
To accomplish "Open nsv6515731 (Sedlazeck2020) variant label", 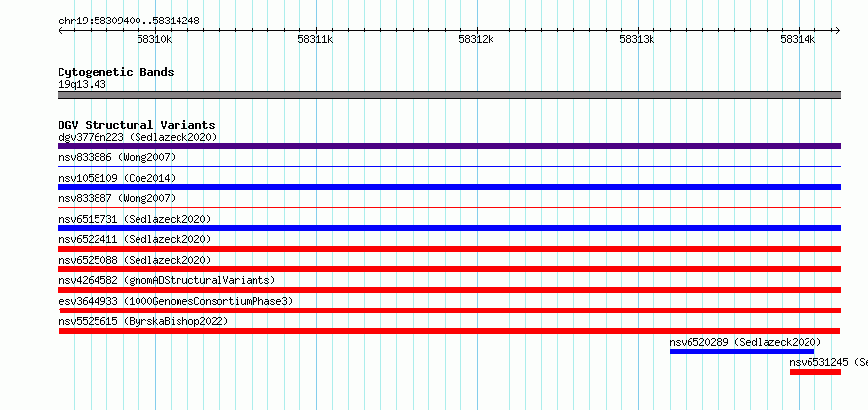I will click(x=135, y=219).
